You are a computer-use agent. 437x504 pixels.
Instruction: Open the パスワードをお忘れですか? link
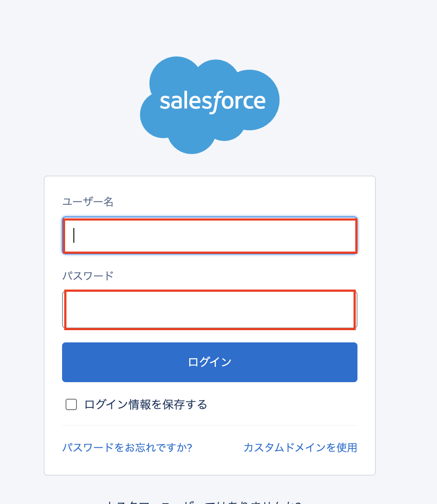pos(127,447)
